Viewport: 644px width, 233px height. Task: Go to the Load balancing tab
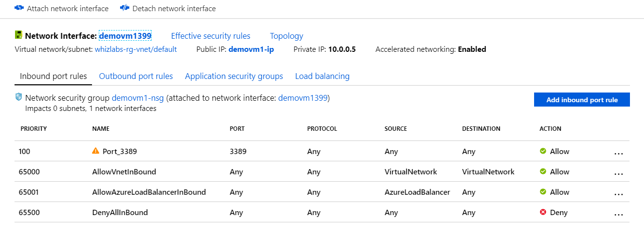pyautogui.click(x=322, y=76)
